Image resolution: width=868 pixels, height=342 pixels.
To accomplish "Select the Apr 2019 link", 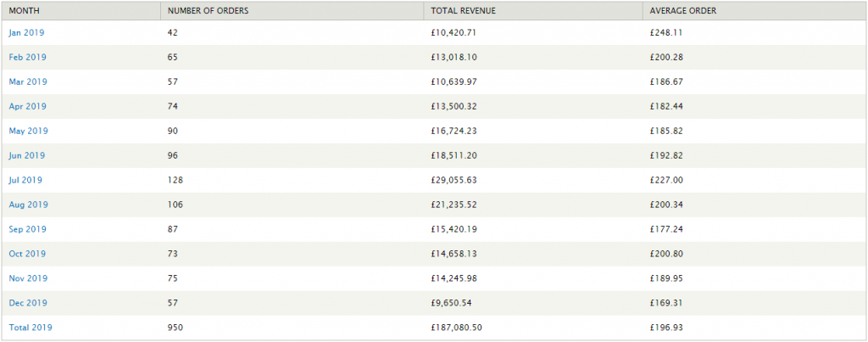I will point(27,107).
